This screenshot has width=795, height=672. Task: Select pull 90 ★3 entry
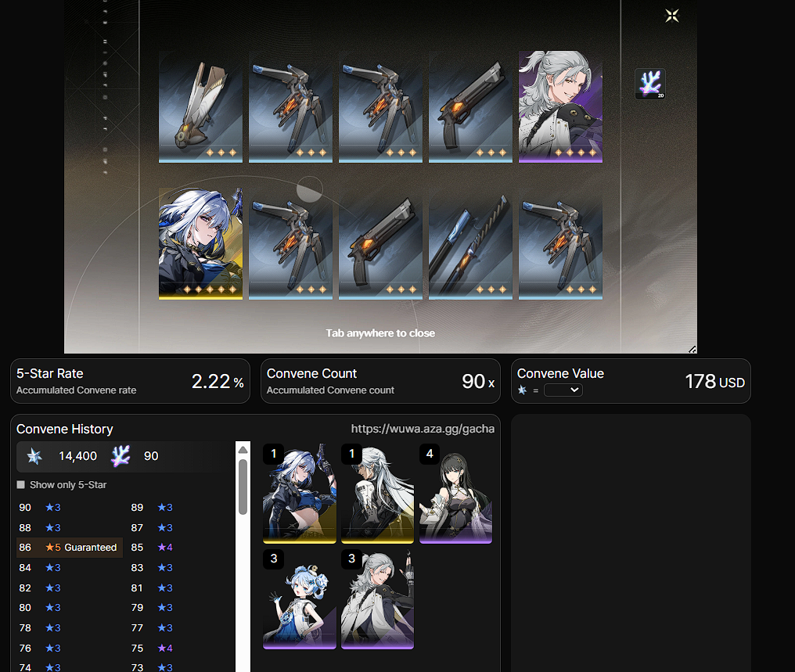(x=40, y=507)
